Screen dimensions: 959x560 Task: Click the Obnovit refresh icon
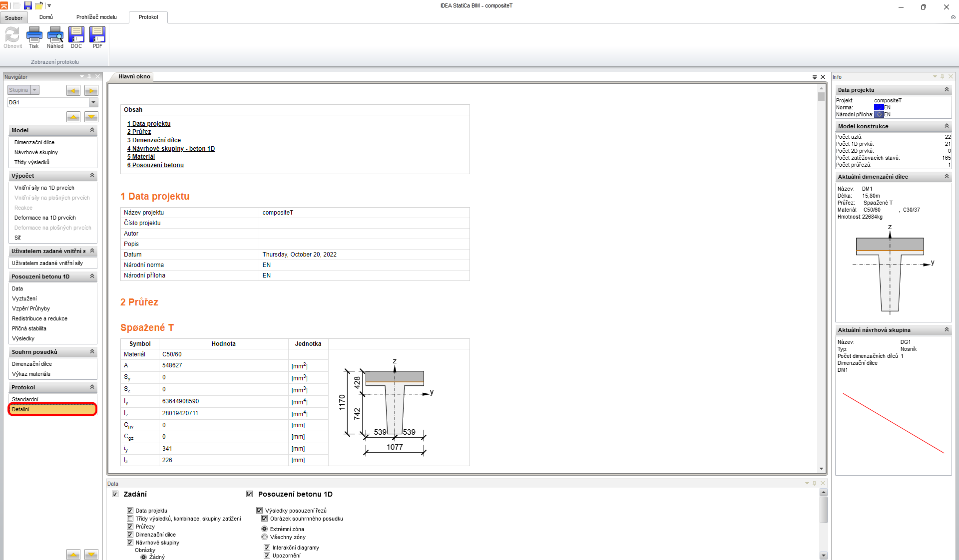[12, 35]
